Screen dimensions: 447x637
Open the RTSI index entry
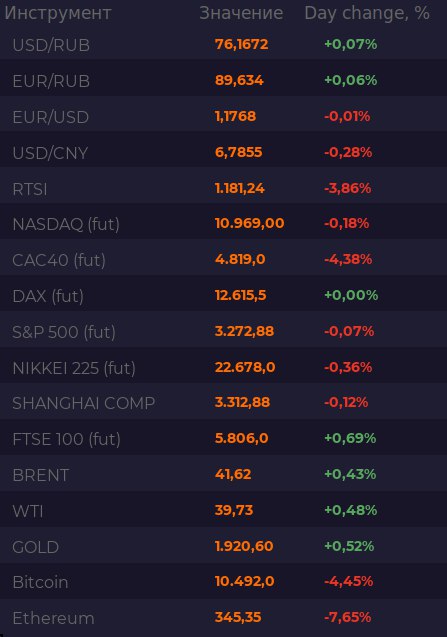click(x=30, y=189)
